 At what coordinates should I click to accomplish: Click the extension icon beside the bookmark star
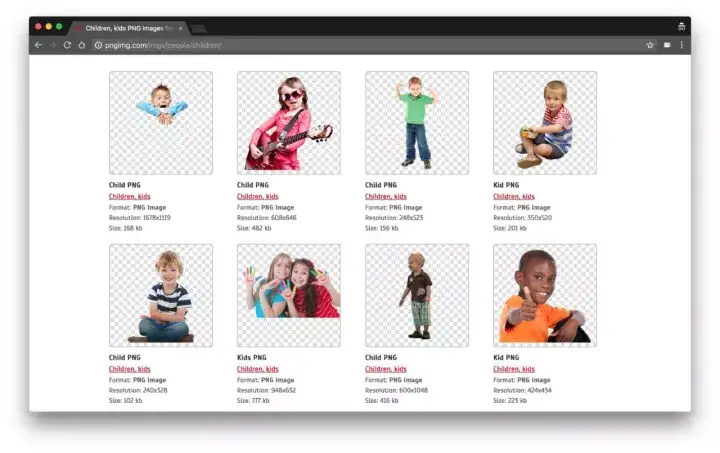coord(667,45)
